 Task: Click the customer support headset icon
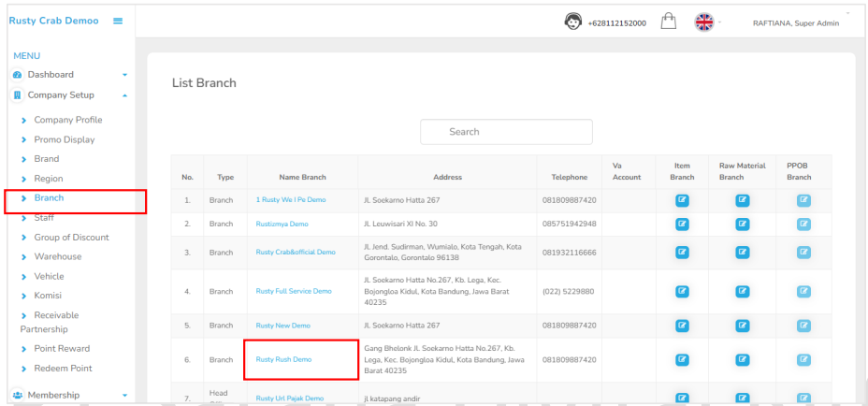[573, 22]
